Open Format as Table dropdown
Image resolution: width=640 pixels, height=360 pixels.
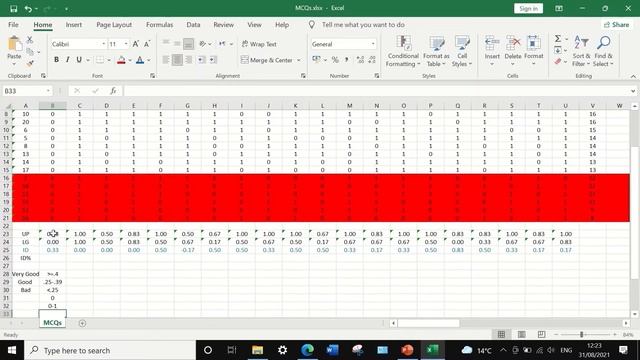(x=436, y=51)
